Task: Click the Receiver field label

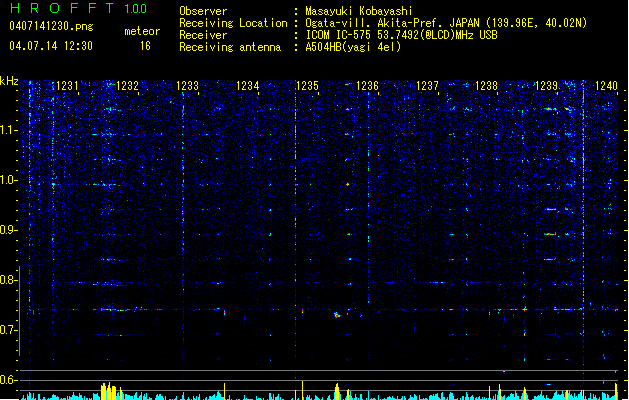Action: [x=203, y=35]
